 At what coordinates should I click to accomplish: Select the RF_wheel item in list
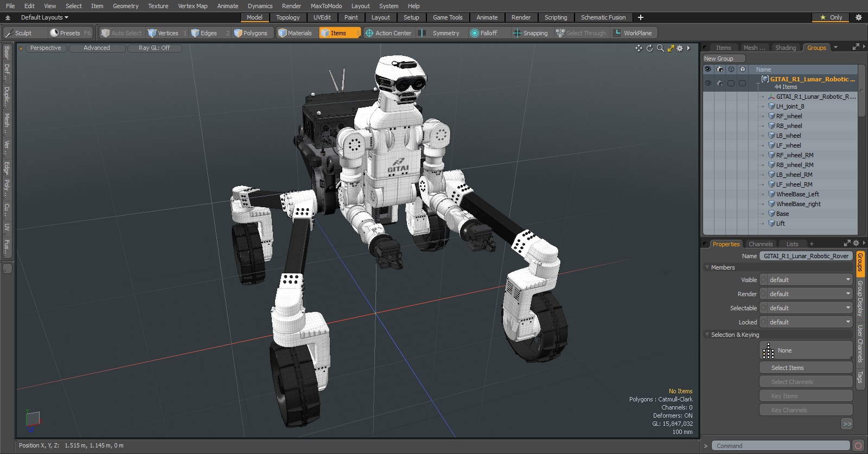click(789, 116)
